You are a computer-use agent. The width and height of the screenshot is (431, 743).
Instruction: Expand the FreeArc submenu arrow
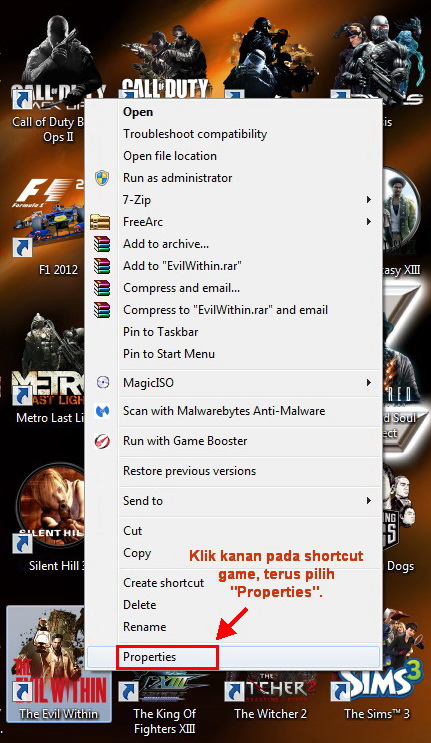click(x=368, y=221)
